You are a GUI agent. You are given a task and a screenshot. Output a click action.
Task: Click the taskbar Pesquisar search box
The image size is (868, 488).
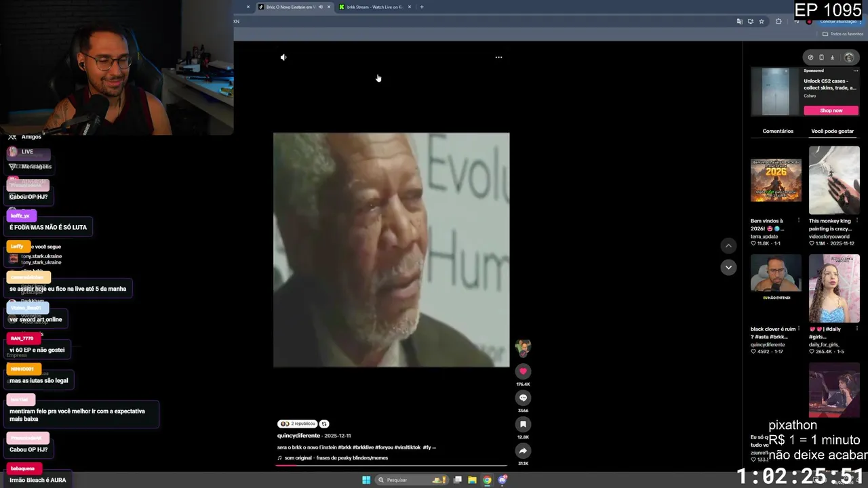[x=413, y=480]
